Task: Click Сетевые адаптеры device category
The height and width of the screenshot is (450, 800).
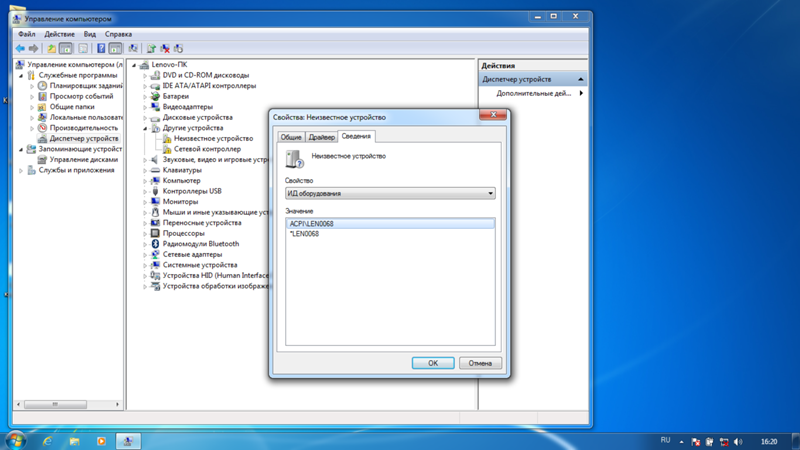Action: pos(192,254)
